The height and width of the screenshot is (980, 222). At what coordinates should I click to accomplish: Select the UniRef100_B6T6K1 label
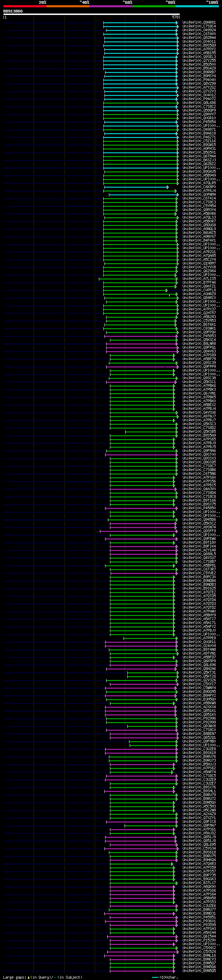click(x=199, y=324)
